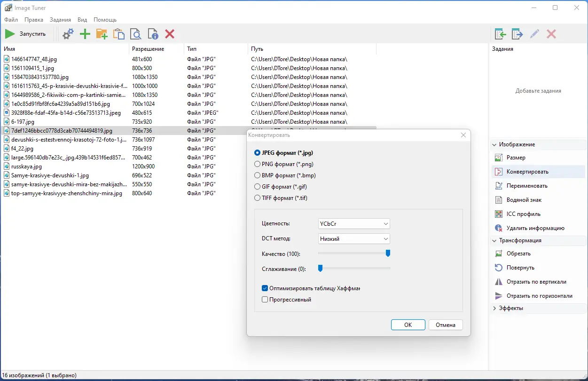Click file icon next to russkaya.jpg

[7, 167]
